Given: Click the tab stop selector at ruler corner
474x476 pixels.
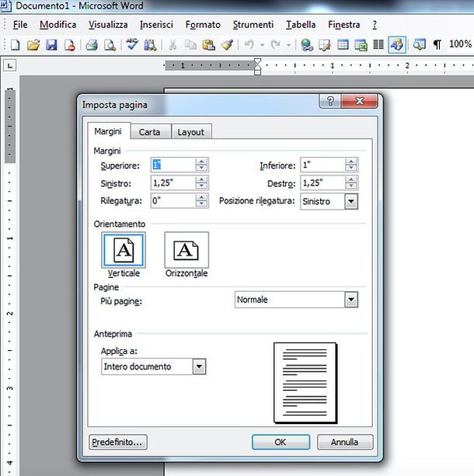Looking at the screenshot, I should point(10,65).
